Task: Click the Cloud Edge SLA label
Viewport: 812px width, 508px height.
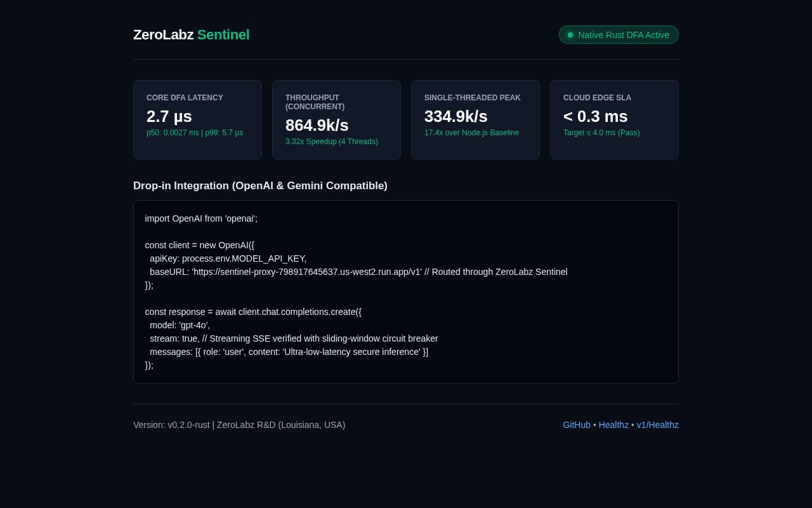Action: tap(598, 98)
